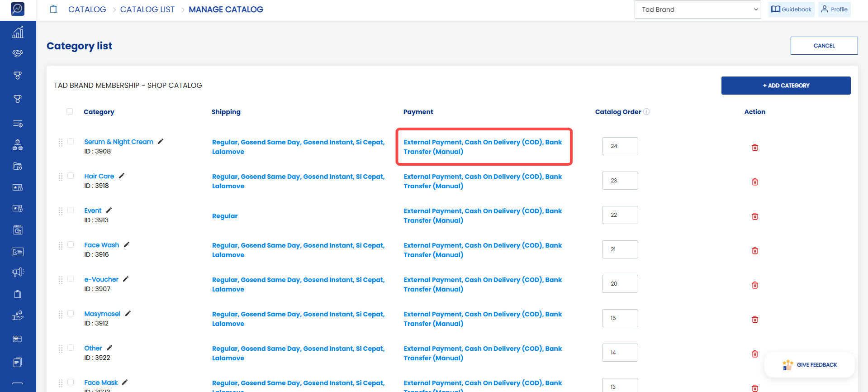Click the catalog order field showing 22
Viewport: 868px width, 392px height.
click(x=620, y=215)
